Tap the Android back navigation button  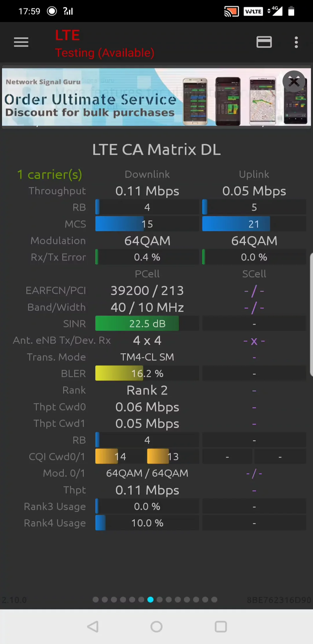click(93, 627)
